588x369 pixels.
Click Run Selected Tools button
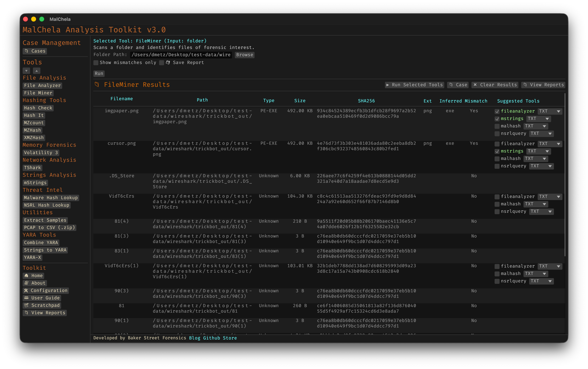414,85
